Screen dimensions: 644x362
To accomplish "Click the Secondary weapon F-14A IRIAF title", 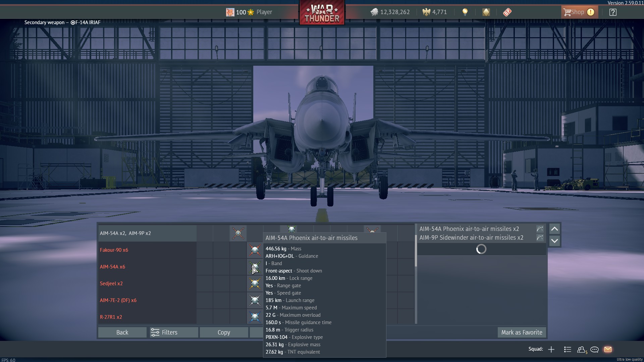I will coord(62,22).
